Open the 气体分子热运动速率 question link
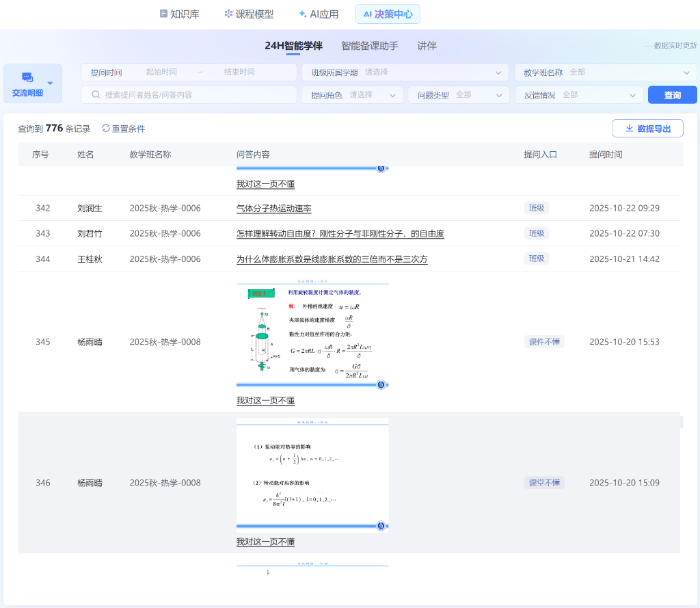 coord(273,209)
